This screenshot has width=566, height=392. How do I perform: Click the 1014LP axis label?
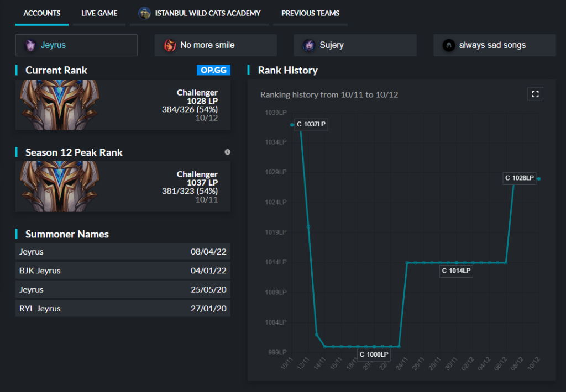[x=276, y=262]
